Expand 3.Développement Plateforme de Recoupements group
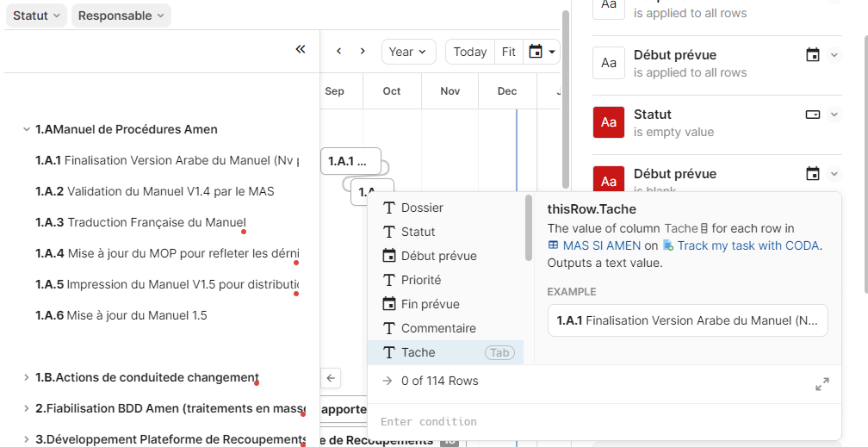The width and height of the screenshot is (868, 447). point(26,439)
